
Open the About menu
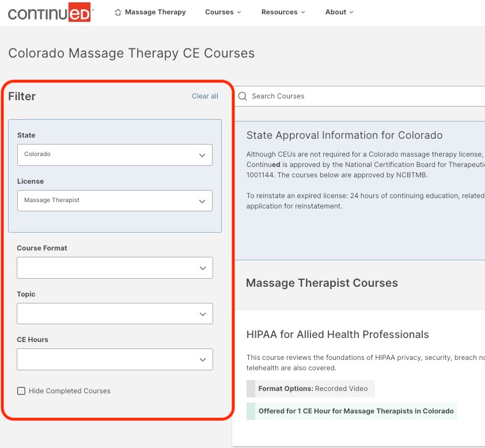point(336,12)
